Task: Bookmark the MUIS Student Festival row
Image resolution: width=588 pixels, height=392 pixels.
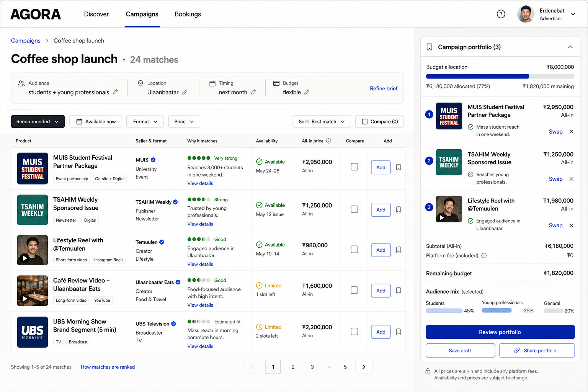Action: point(399,167)
